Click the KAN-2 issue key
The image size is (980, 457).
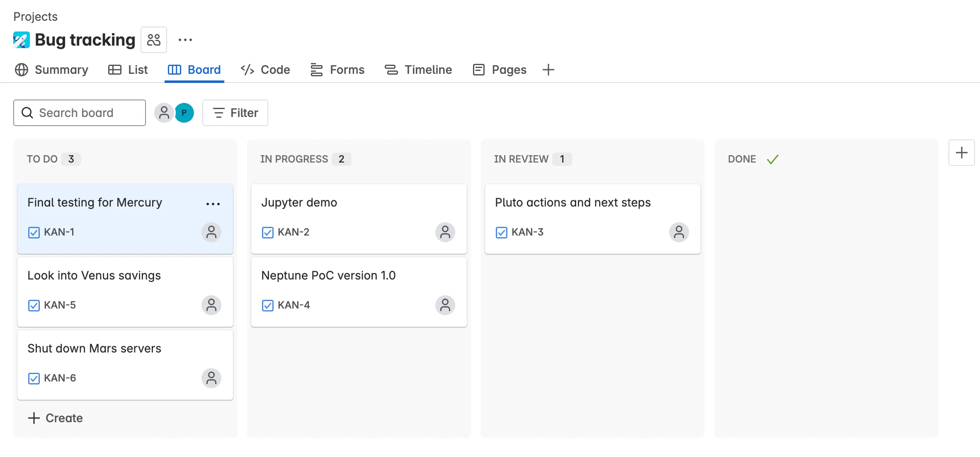tap(294, 232)
